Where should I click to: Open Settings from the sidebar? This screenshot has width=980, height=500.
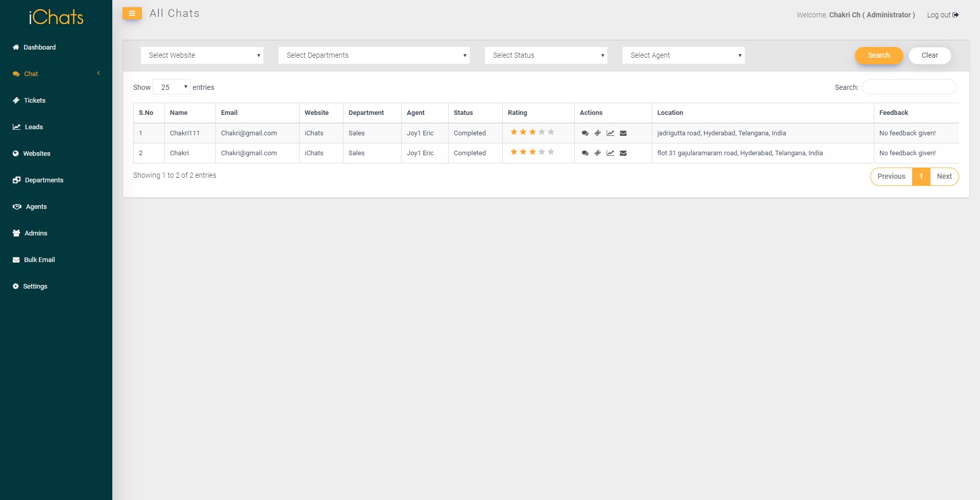35,286
